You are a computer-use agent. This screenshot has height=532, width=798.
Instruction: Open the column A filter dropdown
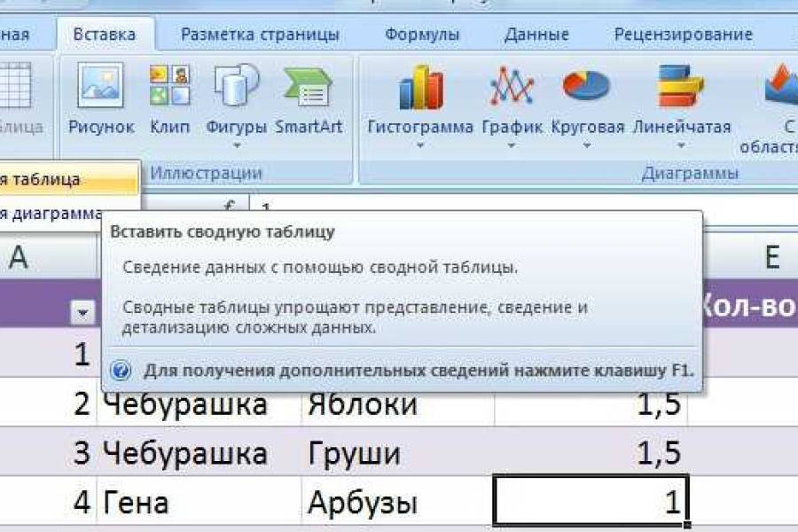(82, 311)
